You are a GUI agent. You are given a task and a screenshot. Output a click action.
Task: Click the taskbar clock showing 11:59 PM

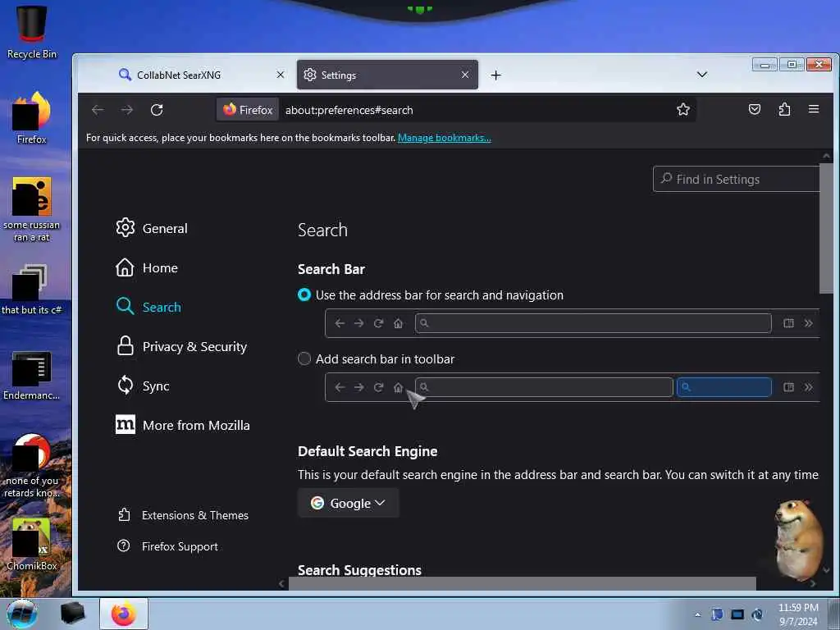798,614
